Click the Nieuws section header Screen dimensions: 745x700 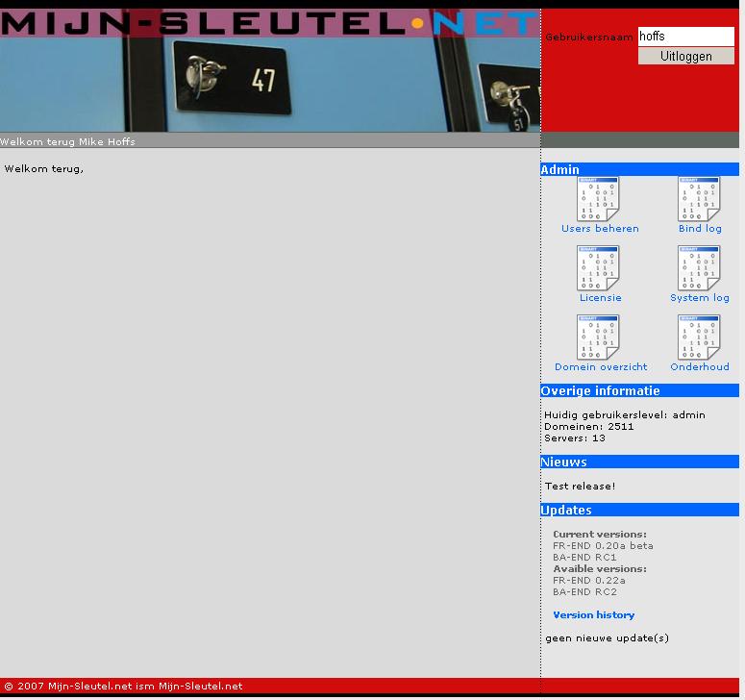(639, 462)
